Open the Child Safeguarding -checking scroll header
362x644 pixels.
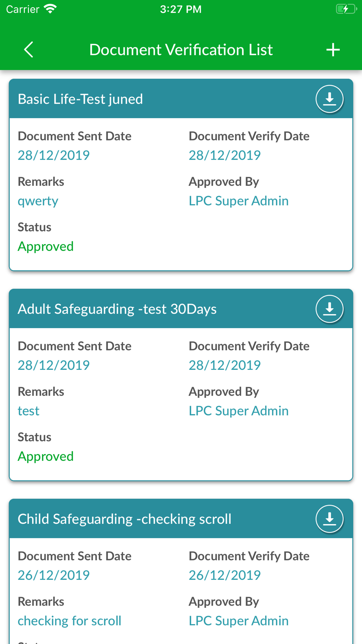point(181,519)
